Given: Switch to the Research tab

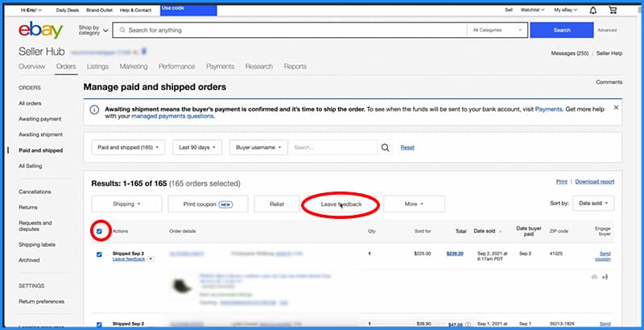Looking at the screenshot, I should [x=259, y=67].
